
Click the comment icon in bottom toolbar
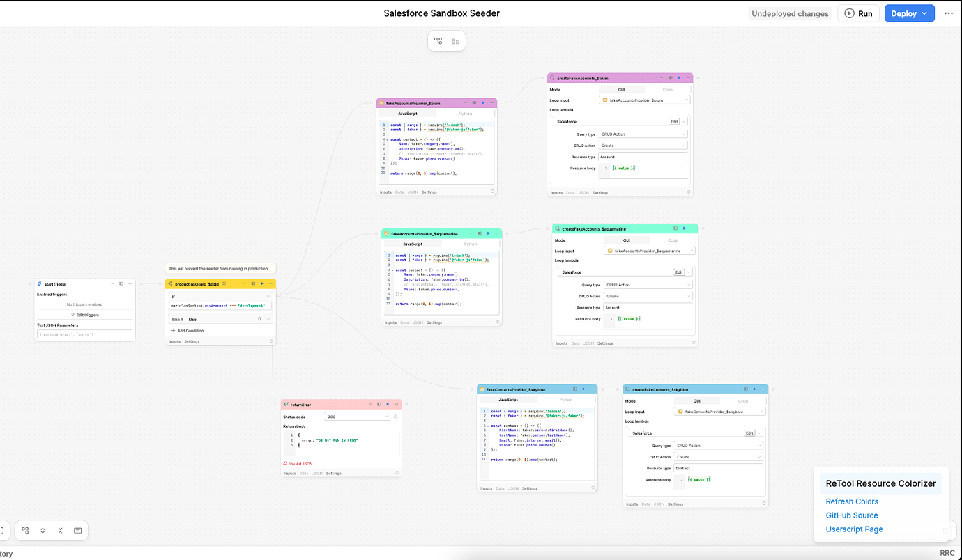coord(77,530)
